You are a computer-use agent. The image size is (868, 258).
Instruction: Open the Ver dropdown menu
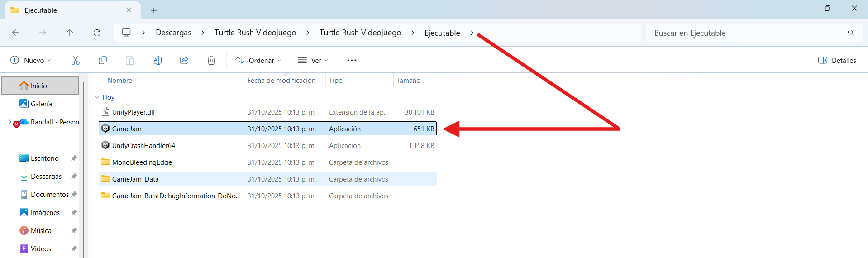pyautogui.click(x=313, y=60)
